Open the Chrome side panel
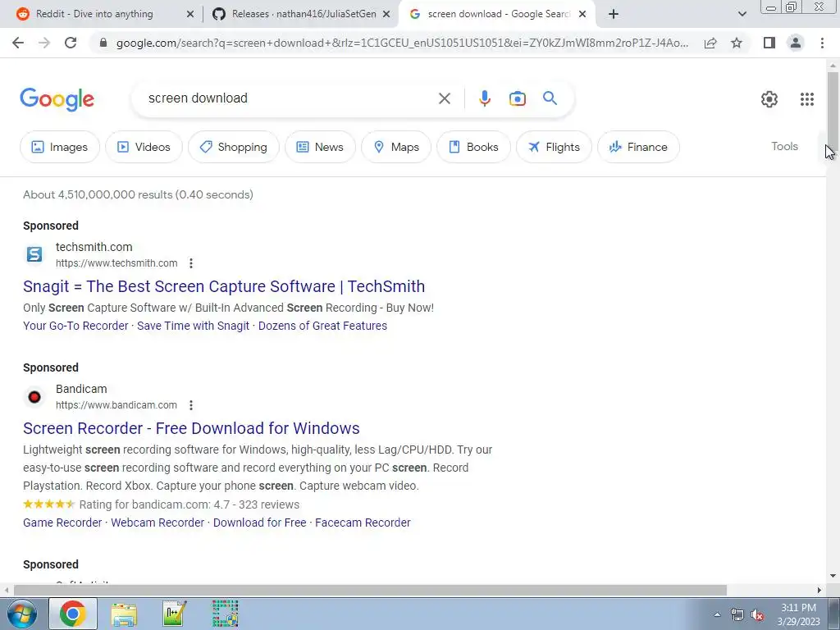 [x=769, y=43]
